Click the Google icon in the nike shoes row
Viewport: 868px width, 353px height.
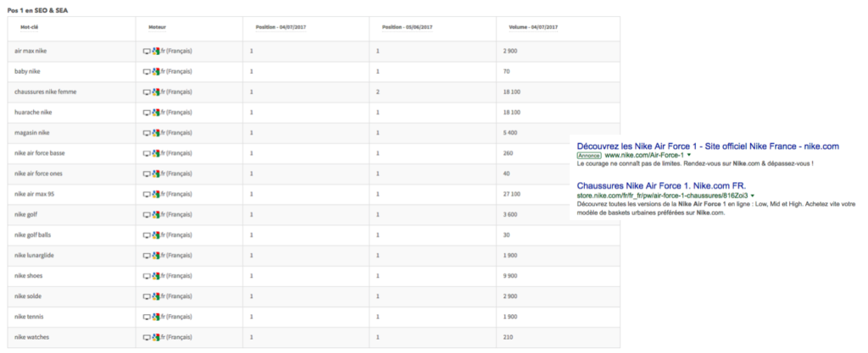click(x=156, y=276)
